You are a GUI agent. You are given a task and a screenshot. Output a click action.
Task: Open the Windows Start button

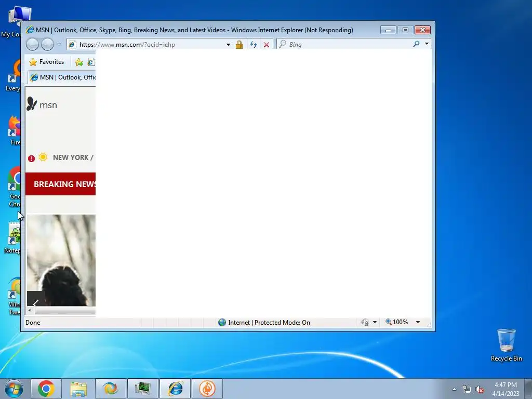[14, 389]
